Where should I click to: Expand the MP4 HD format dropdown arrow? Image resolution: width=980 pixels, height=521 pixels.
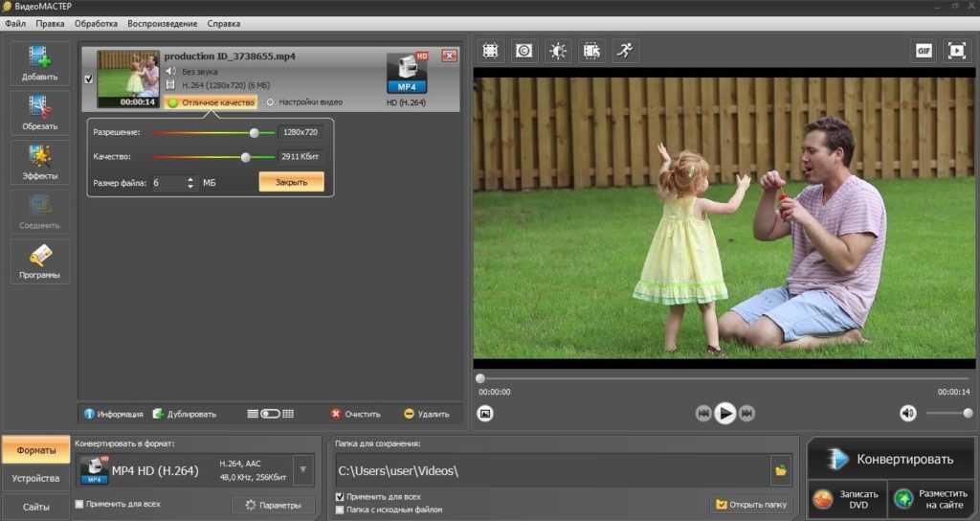[303, 470]
